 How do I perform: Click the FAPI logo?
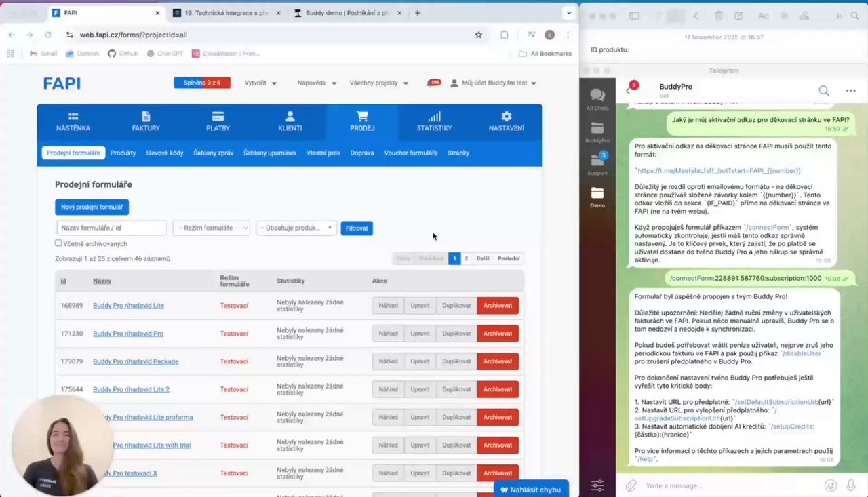pos(62,83)
